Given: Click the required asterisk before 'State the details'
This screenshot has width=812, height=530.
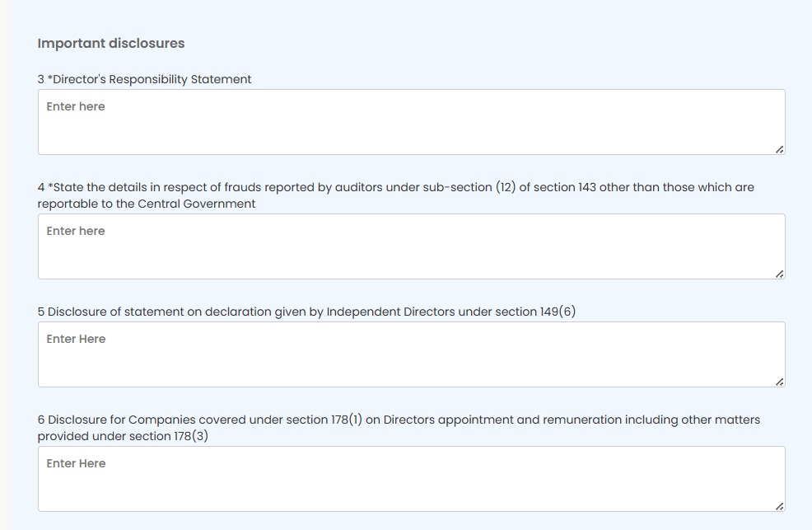Looking at the screenshot, I should coord(50,187).
